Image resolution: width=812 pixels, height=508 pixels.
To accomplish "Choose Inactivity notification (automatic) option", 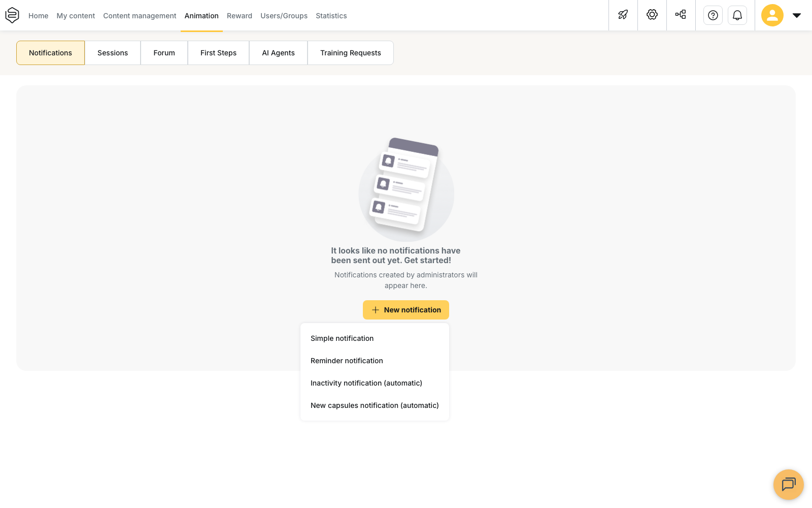I will (x=375, y=383).
